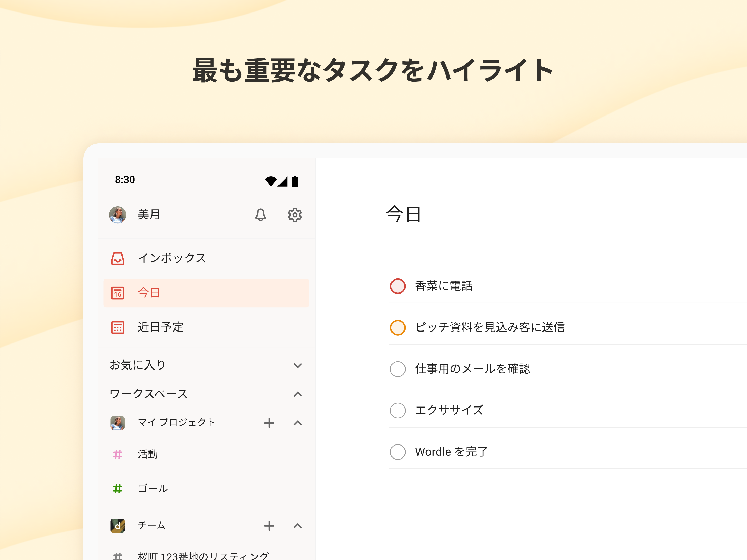Click the ワークスペース heading text

(x=149, y=394)
